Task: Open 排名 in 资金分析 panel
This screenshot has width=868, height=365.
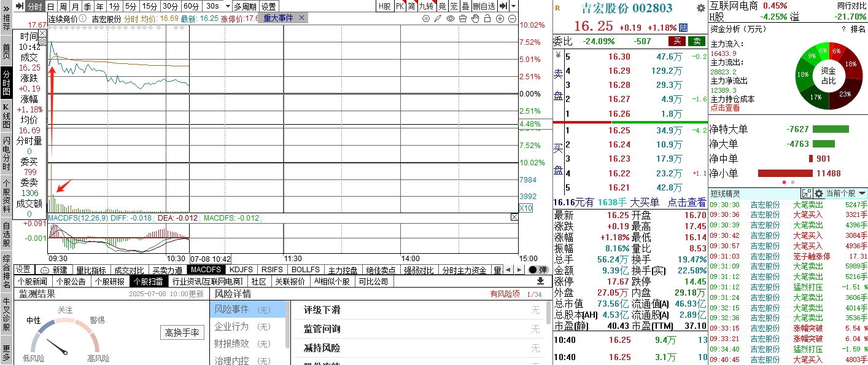Action: [858, 29]
